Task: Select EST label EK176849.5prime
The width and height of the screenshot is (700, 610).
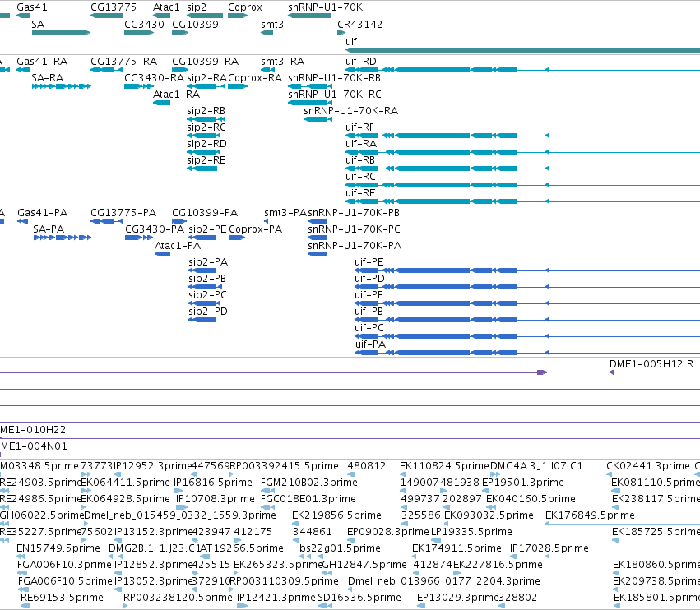Action: point(590,515)
